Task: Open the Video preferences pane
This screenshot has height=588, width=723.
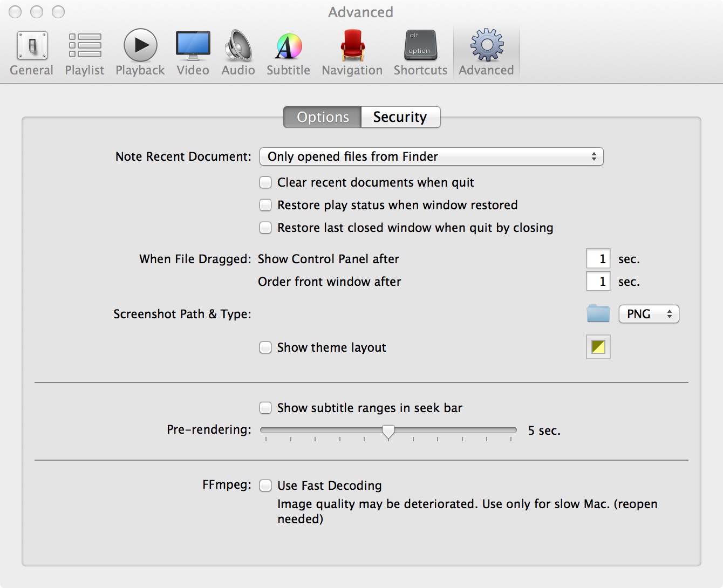Action: pos(193,53)
